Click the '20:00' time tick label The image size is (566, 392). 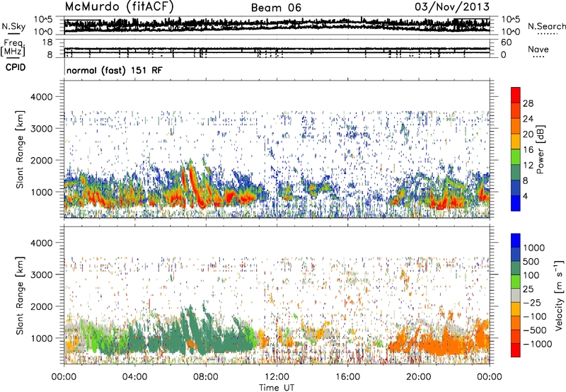[418, 377]
